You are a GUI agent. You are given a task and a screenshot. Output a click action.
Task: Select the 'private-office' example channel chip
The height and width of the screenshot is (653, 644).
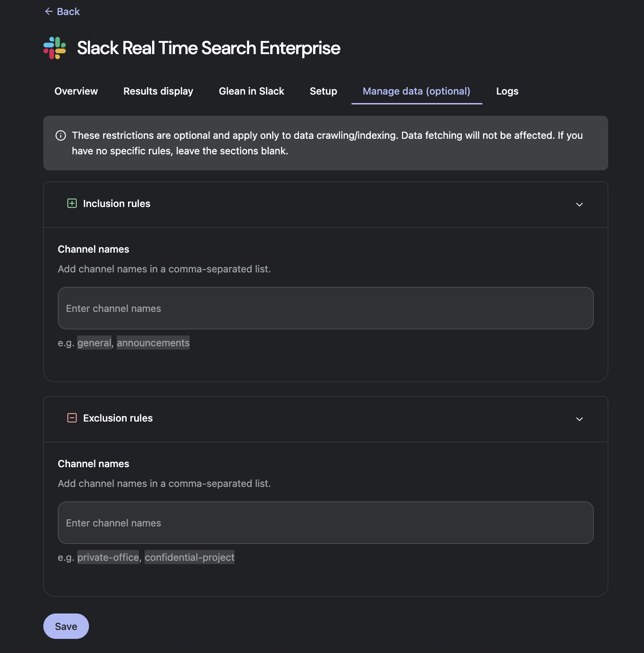[108, 557]
